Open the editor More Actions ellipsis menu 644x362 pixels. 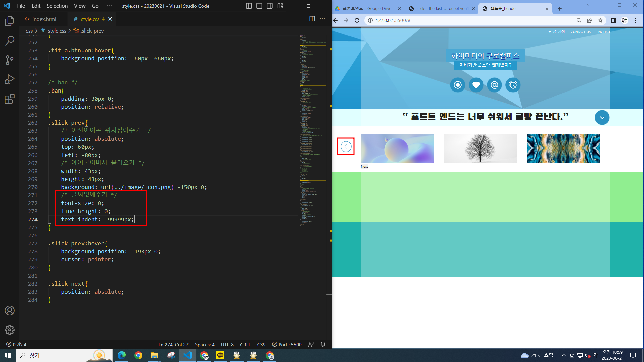(322, 19)
